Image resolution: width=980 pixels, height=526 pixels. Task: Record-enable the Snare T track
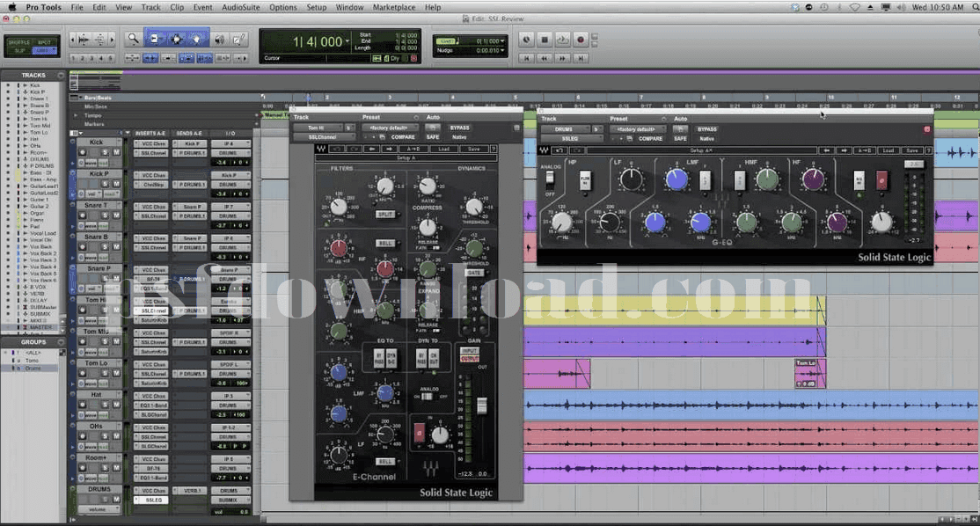(83, 216)
